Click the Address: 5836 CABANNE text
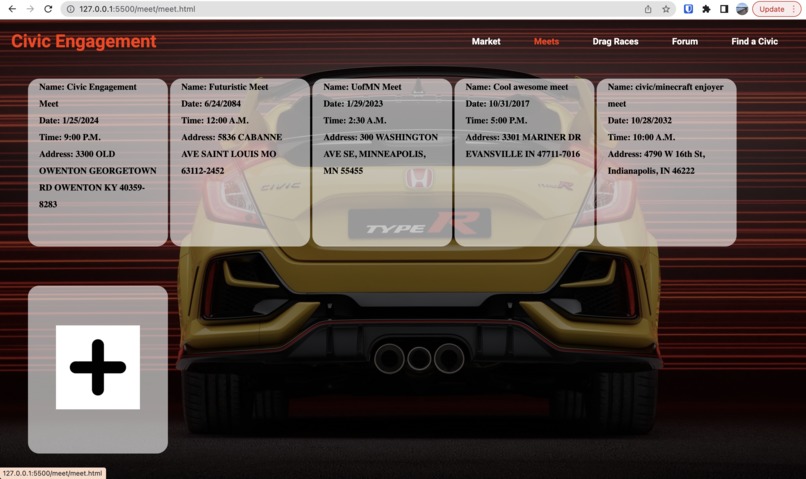Image resolution: width=806 pixels, height=479 pixels. click(231, 137)
